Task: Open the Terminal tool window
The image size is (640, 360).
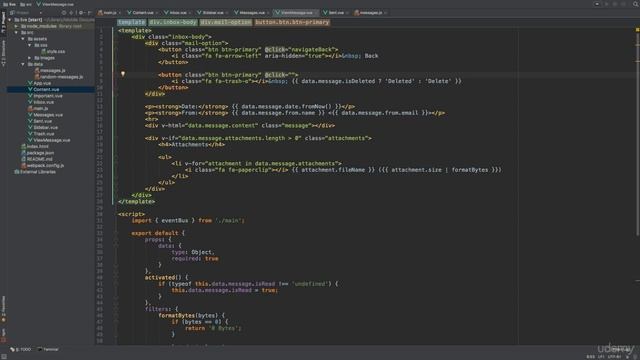Action: pyautogui.click(x=48, y=349)
